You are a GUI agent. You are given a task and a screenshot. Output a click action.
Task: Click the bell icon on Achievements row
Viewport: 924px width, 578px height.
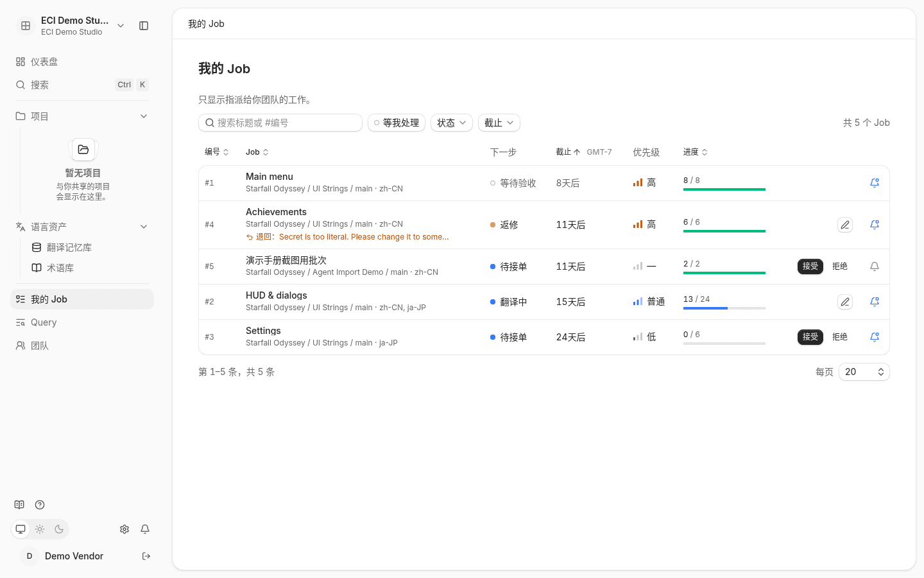(x=875, y=225)
